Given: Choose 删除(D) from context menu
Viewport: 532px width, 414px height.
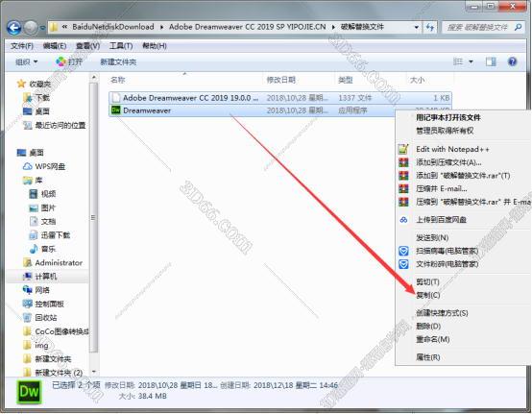Looking at the screenshot, I should click(x=428, y=327).
